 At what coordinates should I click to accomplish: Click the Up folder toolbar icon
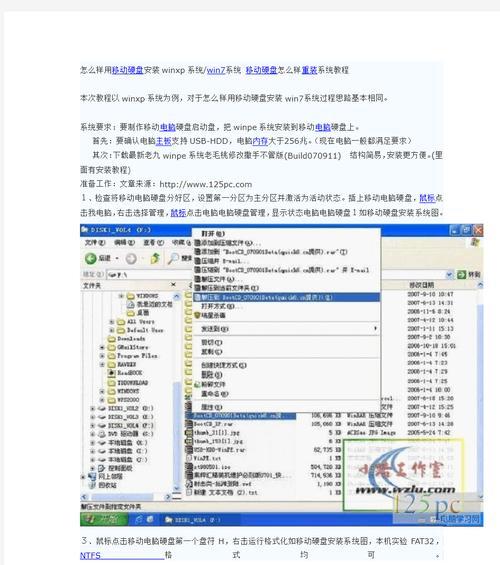[155, 258]
